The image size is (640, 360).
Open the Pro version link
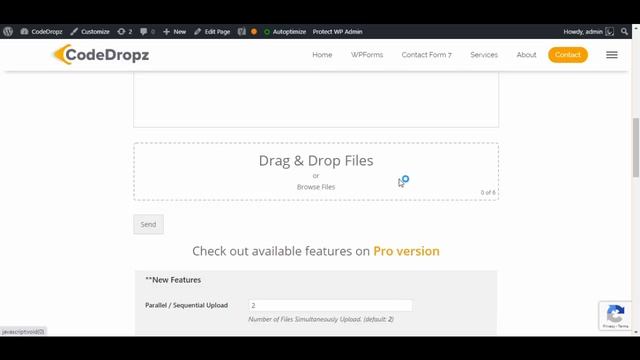click(406, 251)
